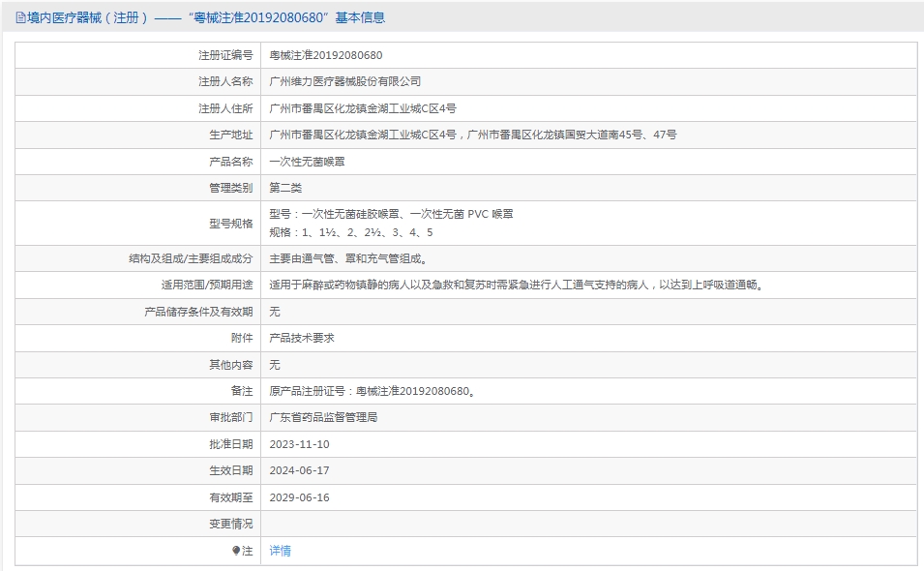Viewport: 924px width, 571px height.
Task: Click the 管理类别 value 第二类
Action: (x=285, y=188)
